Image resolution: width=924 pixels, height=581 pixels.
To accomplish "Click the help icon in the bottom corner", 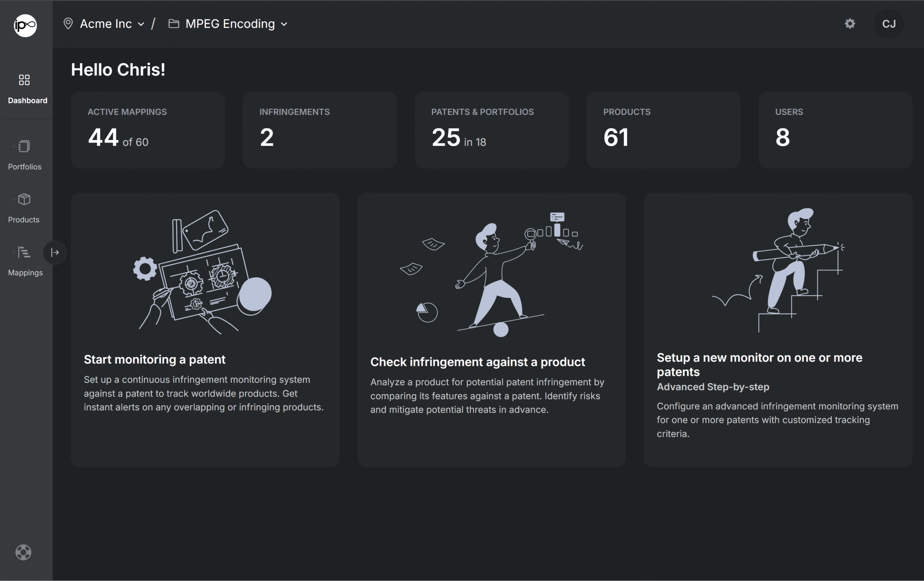I will pyautogui.click(x=23, y=552).
